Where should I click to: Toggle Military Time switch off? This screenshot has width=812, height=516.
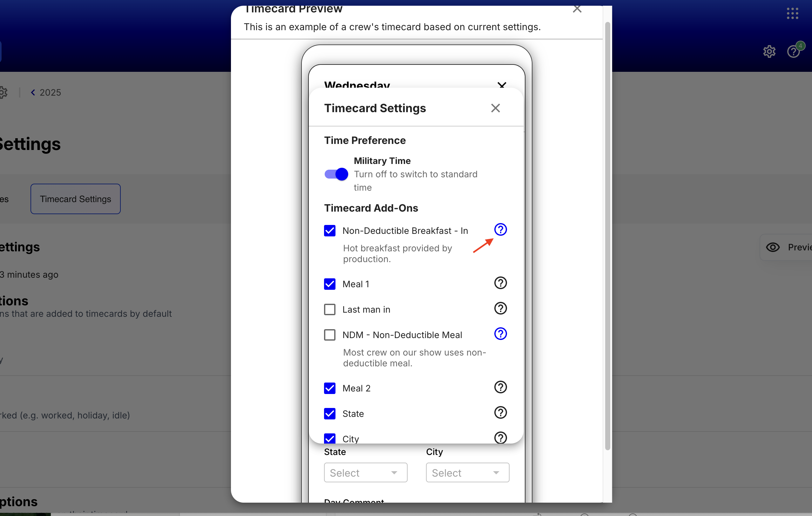[336, 174]
